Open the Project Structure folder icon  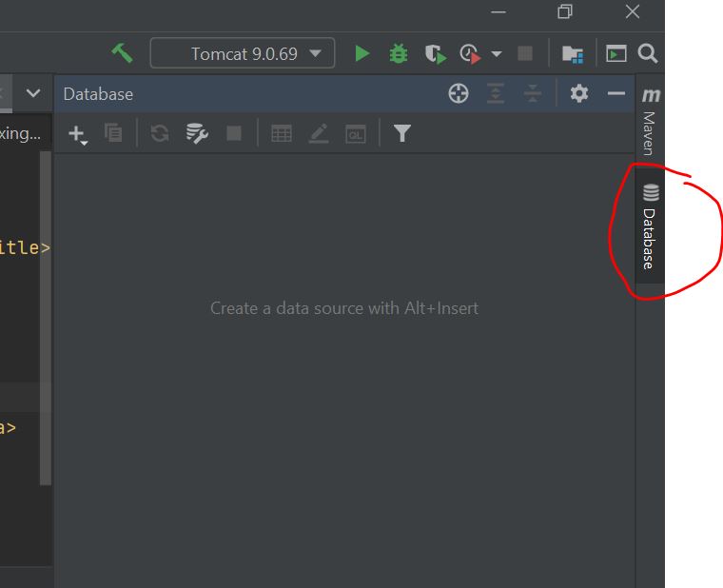click(x=573, y=53)
